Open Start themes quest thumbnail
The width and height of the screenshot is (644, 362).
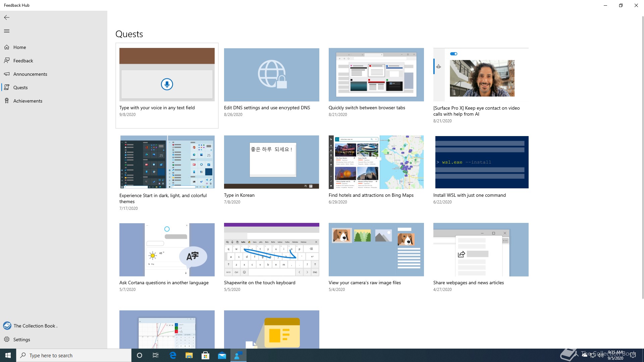[x=167, y=162]
